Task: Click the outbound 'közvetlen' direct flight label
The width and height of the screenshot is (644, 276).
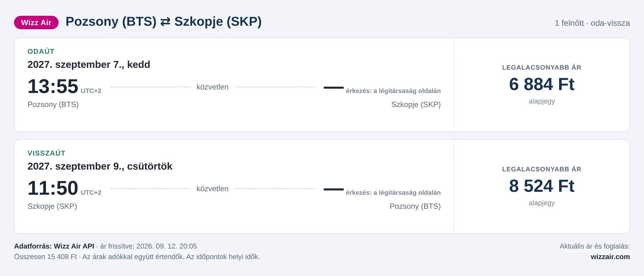Action: (x=213, y=87)
